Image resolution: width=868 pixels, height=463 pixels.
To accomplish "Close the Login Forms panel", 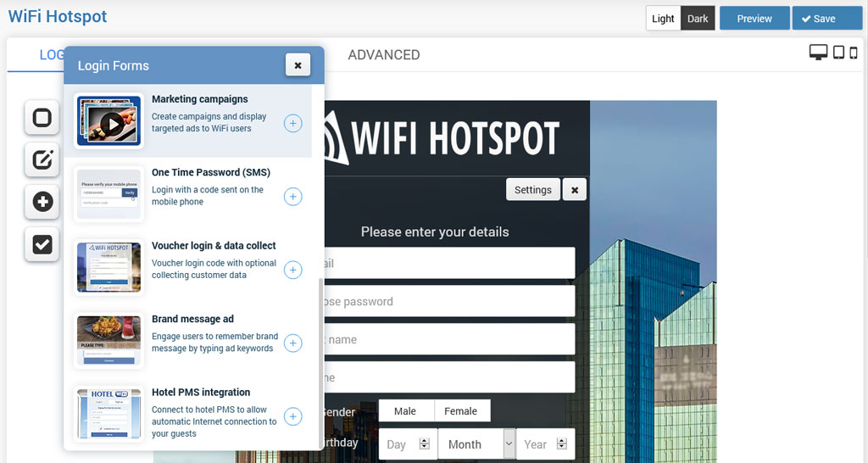I will tap(298, 65).
